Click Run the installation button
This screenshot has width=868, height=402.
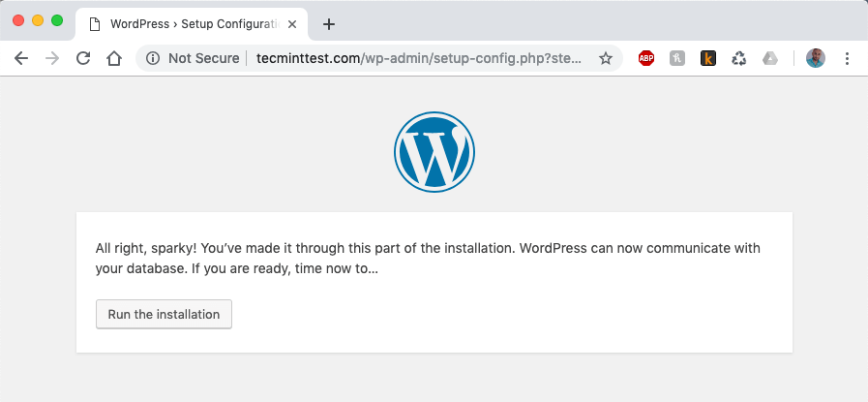[164, 314]
